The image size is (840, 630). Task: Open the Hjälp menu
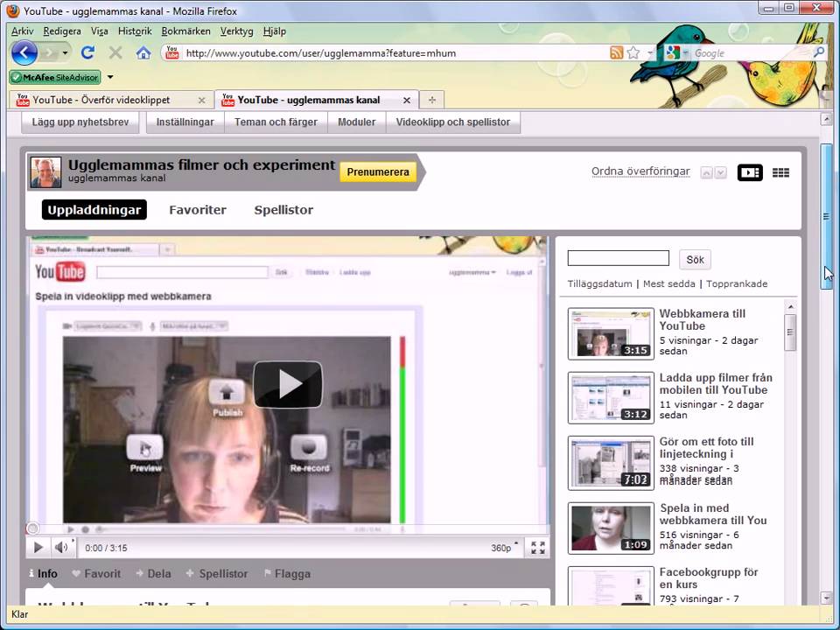pyautogui.click(x=274, y=31)
